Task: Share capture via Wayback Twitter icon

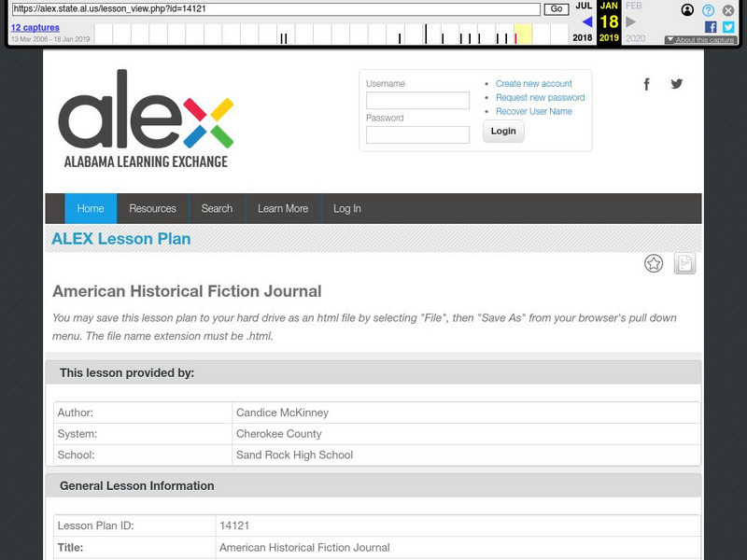Action: tap(726, 27)
